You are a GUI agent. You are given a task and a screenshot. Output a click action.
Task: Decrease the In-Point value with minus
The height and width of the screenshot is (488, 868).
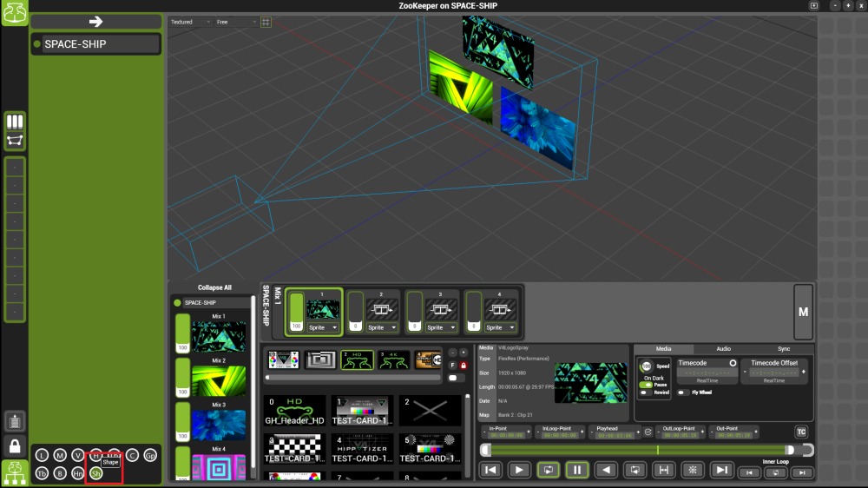[x=484, y=432]
